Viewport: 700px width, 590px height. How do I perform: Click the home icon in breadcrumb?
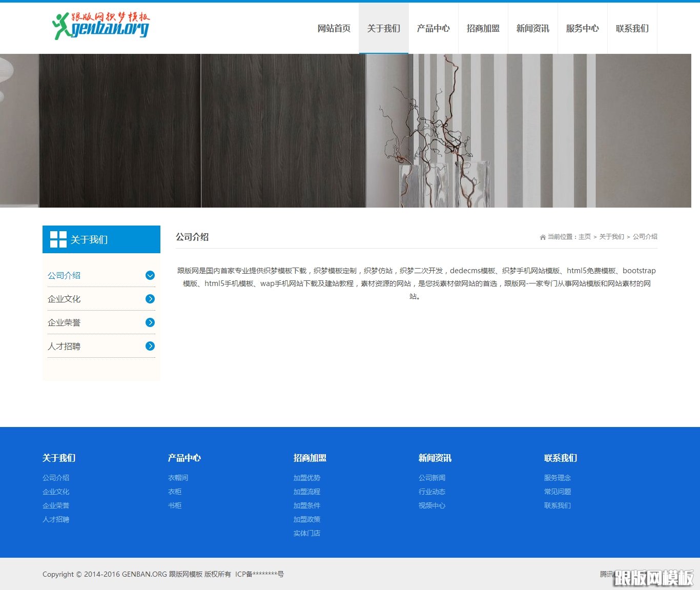[542, 237]
